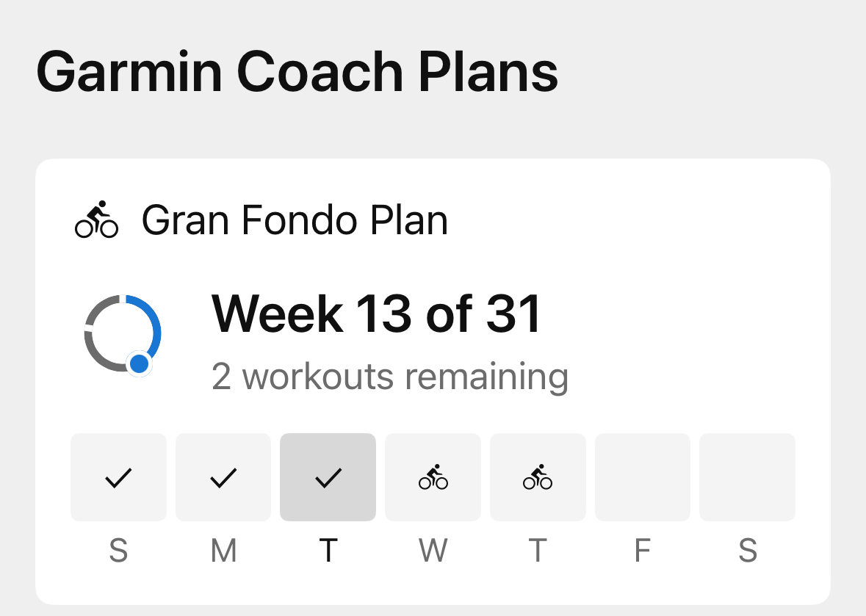This screenshot has width=866, height=616.
Task: Click the F day label
Action: pos(642,550)
